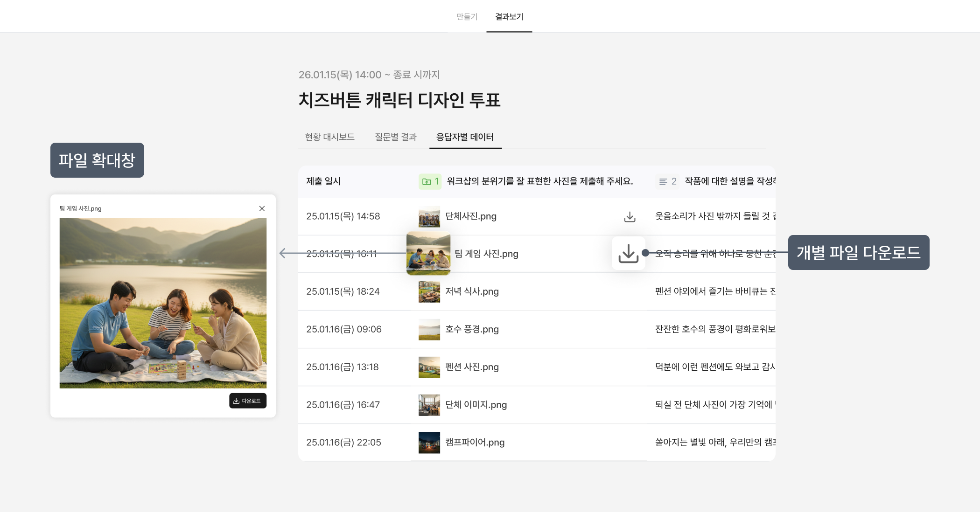Click the 팀 게임 사진.png thumbnail
This screenshot has height=512, width=980.
point(428,253)
